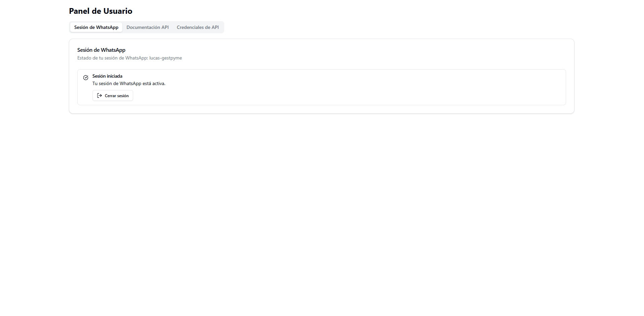
Task: Click the Sesión iniciada status title
Action: tap(107, 76)
